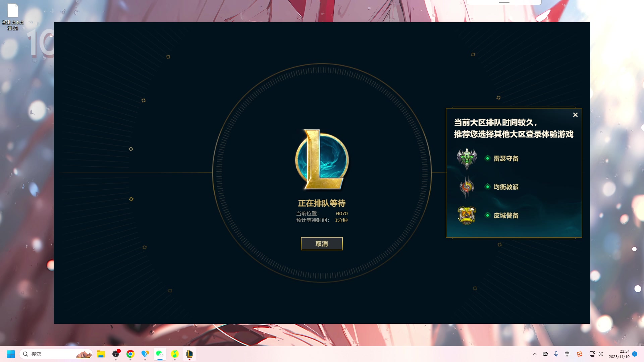The height and width of the screenshot is (362, 644).
Task: Cancel the queue with 取消 button
Action: [322, 244]
